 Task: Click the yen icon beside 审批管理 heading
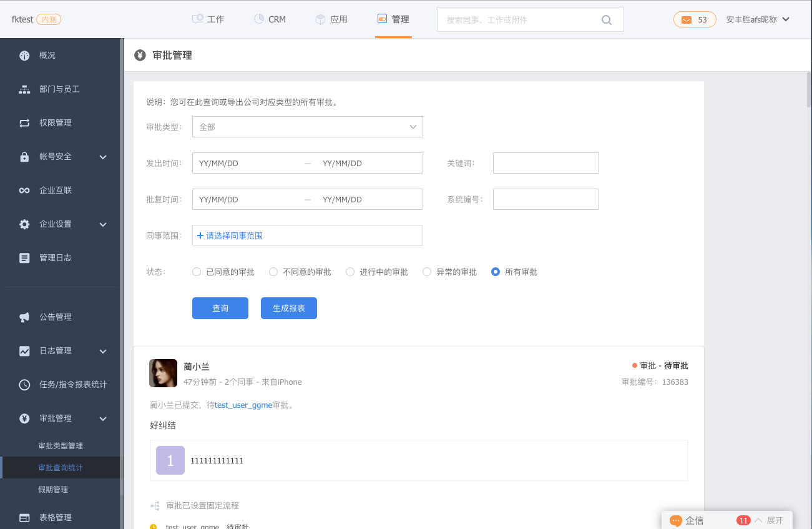[x=140, y=55]
